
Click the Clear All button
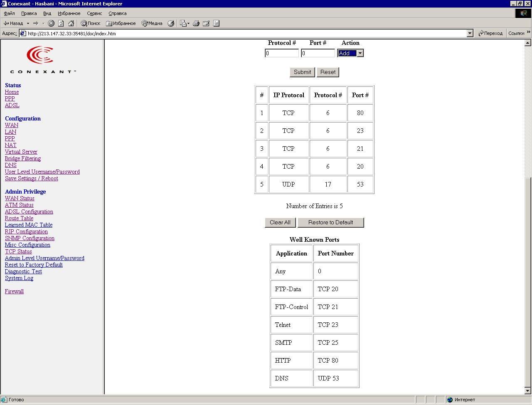point(280,222)
